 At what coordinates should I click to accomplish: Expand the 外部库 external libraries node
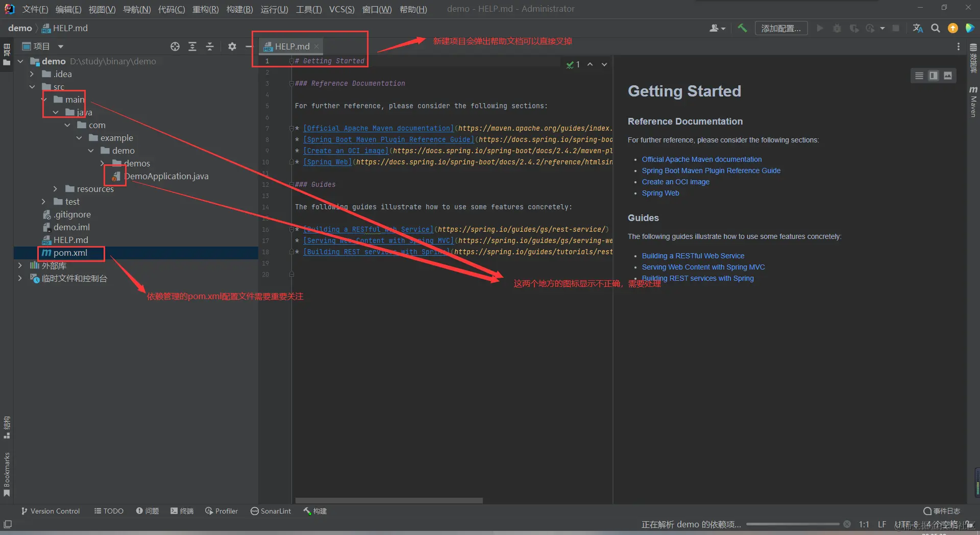click(20, 265)
